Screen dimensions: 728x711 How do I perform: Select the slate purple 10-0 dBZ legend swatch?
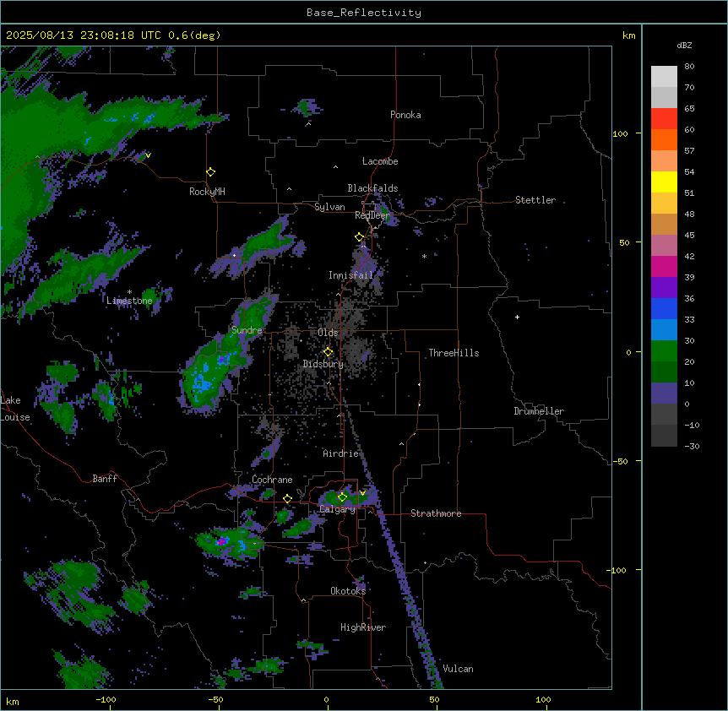pos(664,393)
